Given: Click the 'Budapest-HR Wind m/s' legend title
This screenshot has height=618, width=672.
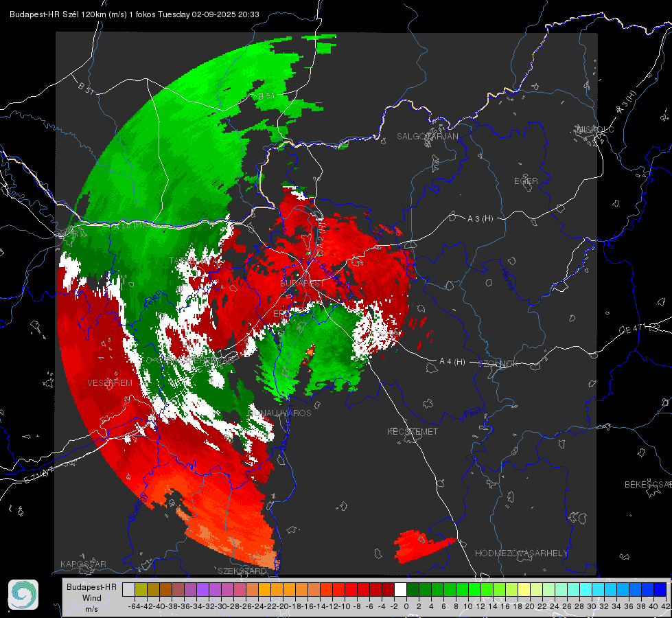Looking at the screenshot, I should 92,598.
